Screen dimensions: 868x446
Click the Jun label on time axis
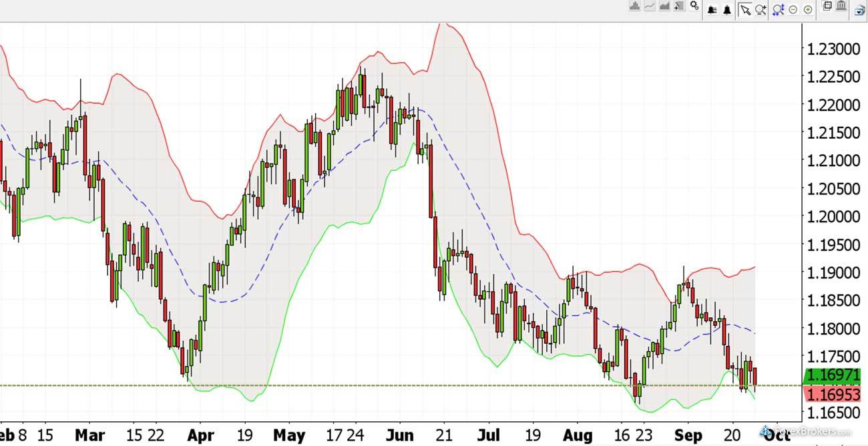pyautogui.click(x=401, y=434)
